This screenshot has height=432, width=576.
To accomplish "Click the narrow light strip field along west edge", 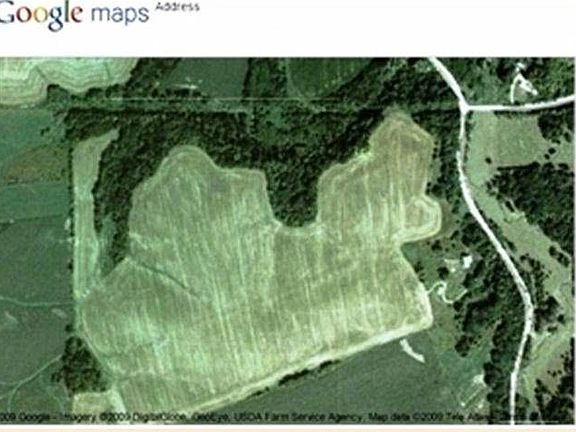I will coord(85,220).
